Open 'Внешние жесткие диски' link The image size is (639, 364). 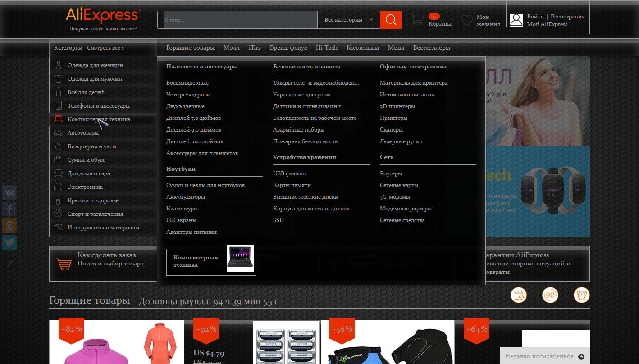point(306,197)
